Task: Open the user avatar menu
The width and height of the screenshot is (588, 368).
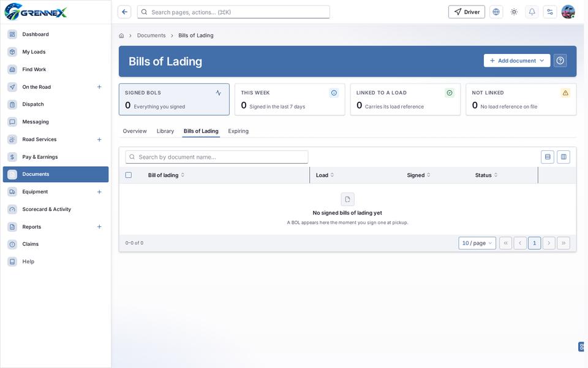Action: [x=568, y=12]
